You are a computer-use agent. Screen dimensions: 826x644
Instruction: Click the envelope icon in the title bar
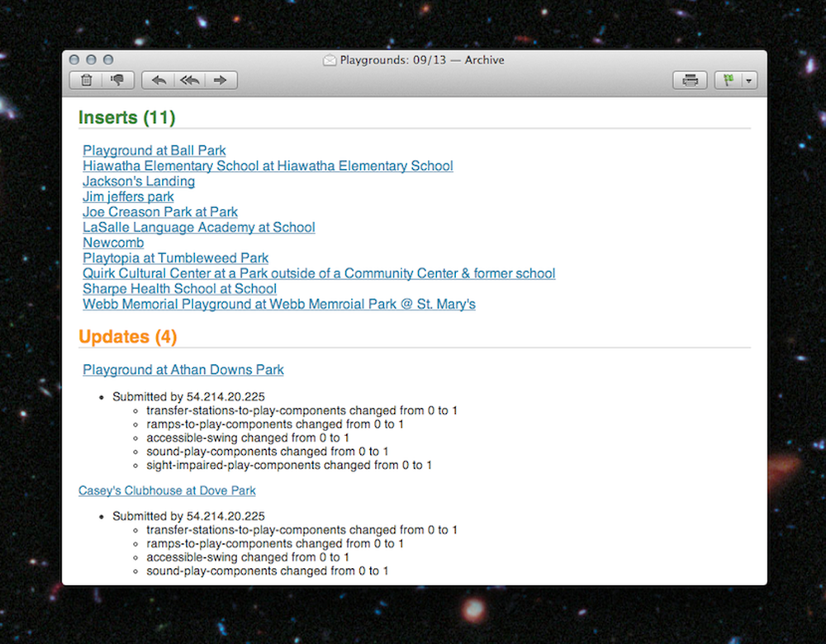330,60
